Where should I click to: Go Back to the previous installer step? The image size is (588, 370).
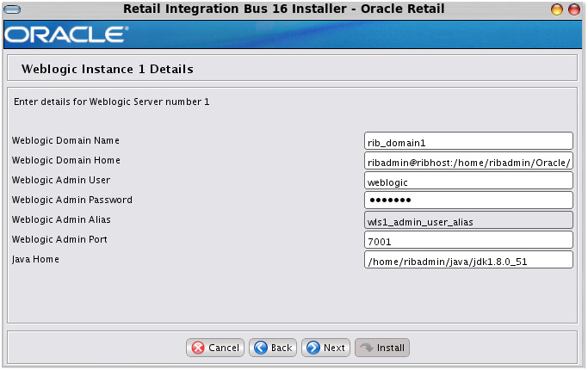(x=273, y=348)
